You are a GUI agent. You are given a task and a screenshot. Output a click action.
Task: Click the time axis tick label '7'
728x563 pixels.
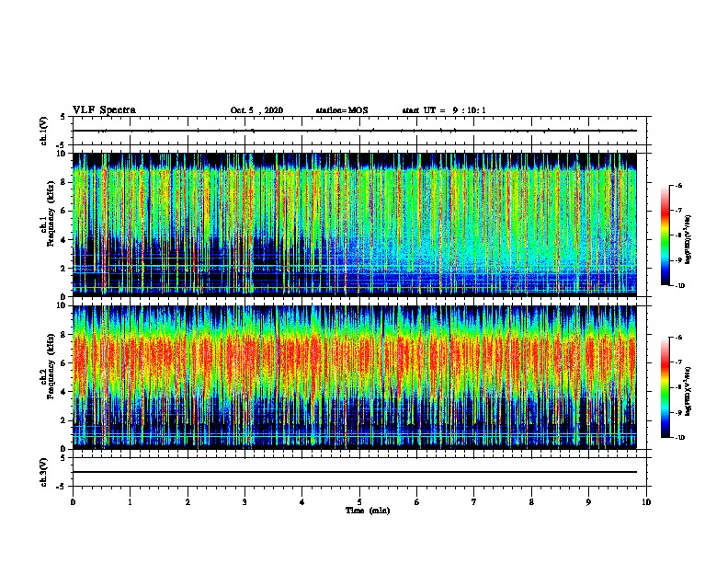474,502
